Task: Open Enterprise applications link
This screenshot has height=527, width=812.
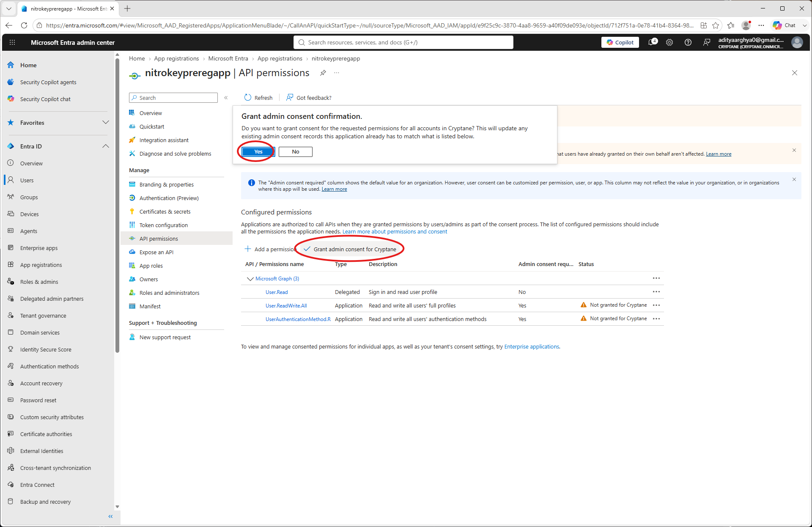Action: [x=532, y=347]
